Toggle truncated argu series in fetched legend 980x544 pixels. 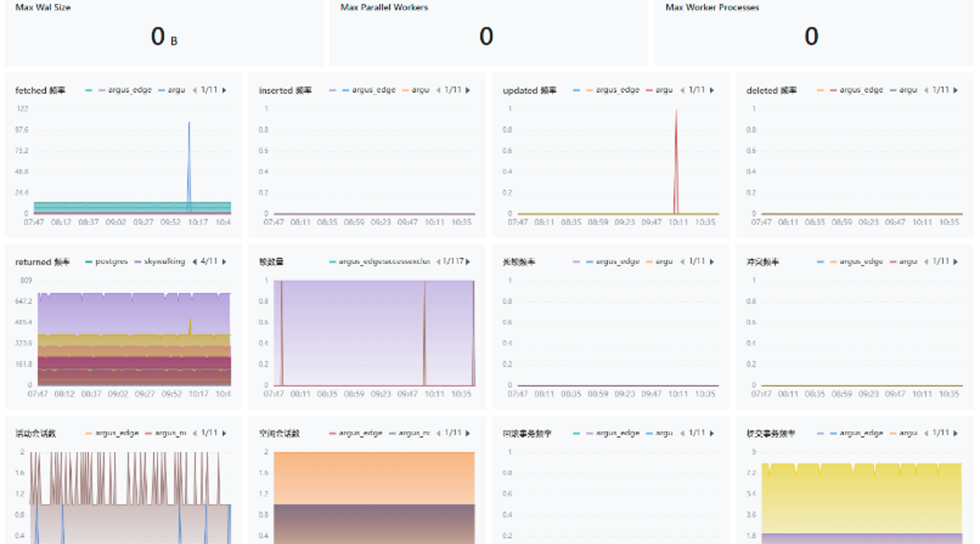coord(171,90)
